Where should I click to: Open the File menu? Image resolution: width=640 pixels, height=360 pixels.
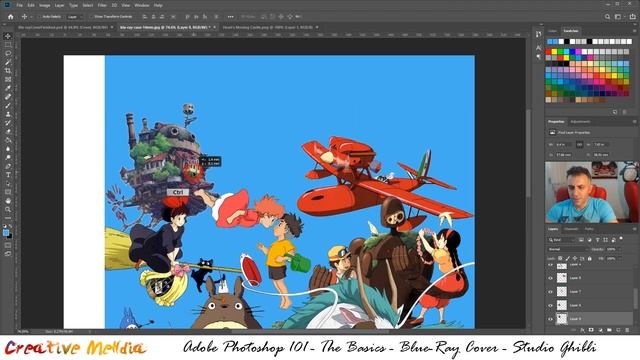[x=19, y=5]
